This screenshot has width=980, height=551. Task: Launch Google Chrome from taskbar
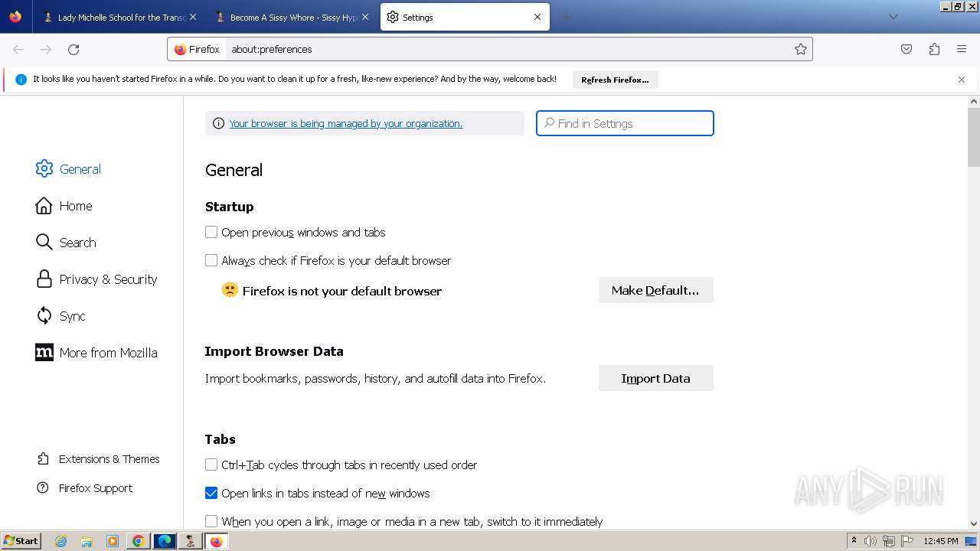tap(139, 541)
